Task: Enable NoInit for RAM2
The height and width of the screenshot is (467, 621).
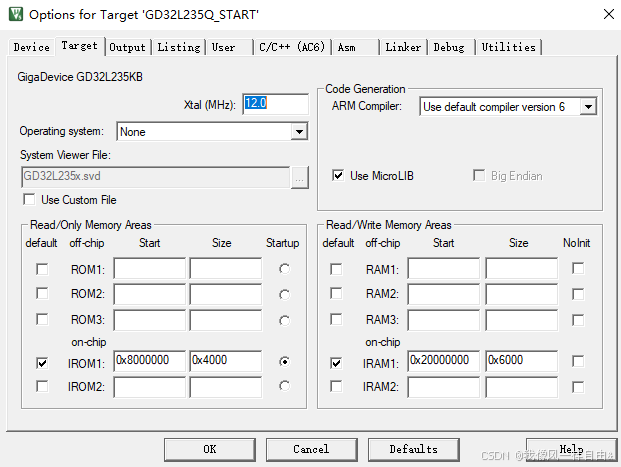Action: 578,294
